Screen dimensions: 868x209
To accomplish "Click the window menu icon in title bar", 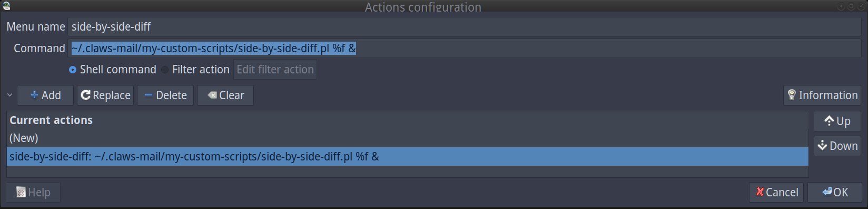I will tap(6, 6).
